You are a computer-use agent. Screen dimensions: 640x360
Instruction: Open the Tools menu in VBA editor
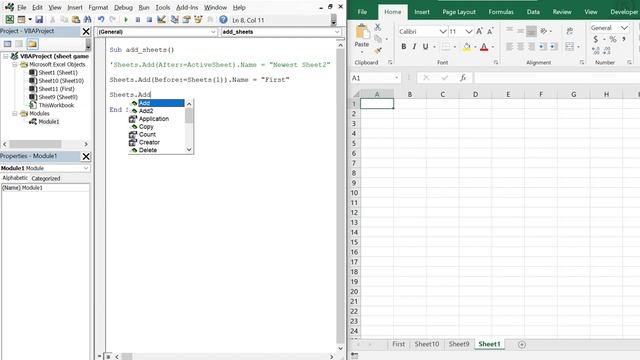[x=162, y=7]
